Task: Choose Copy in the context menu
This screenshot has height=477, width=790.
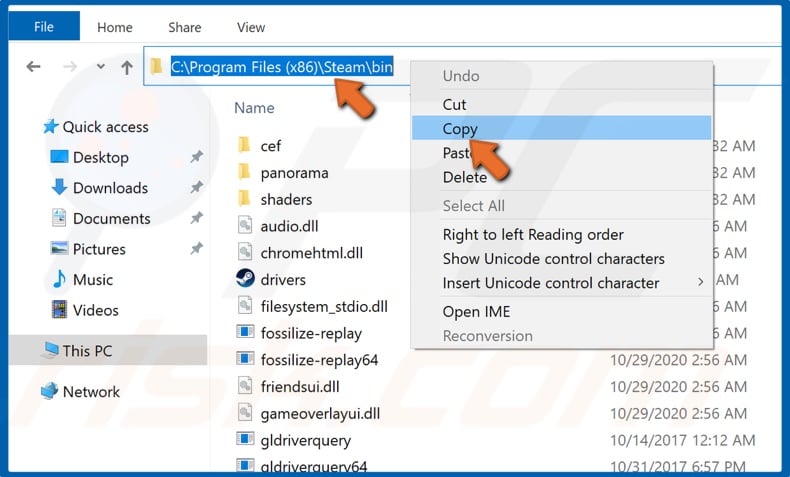Action: tap(562, 128)
